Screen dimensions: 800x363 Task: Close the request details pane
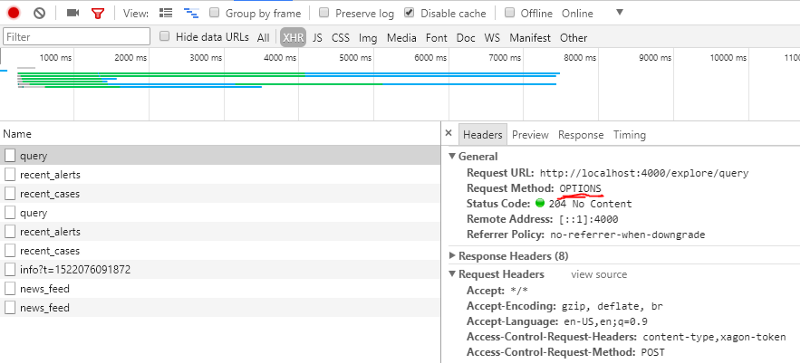[448, 133]
